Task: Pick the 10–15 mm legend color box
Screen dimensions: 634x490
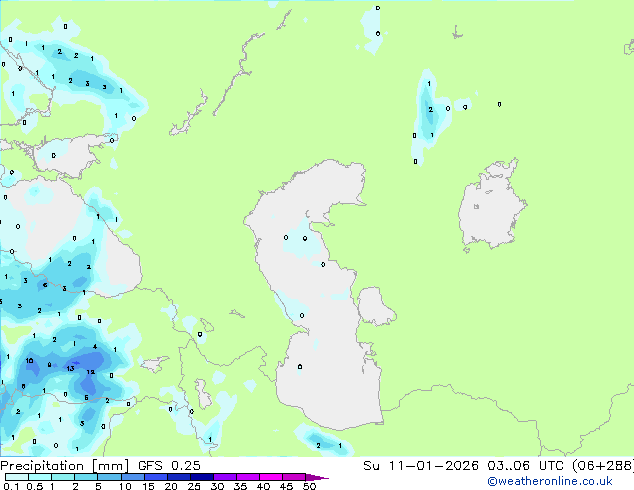Action: (x=132, y=477)
